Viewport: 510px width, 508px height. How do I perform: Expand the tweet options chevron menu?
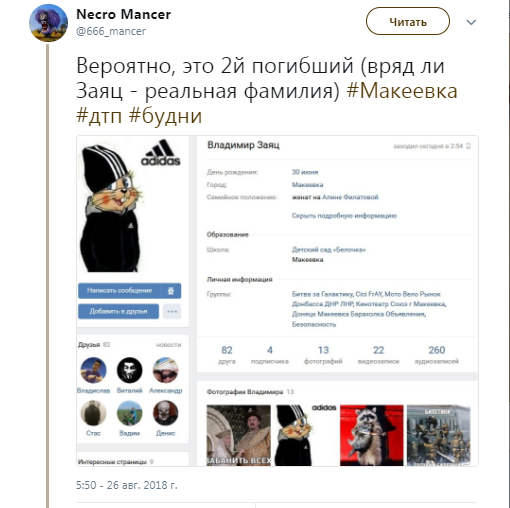click(471, 22)
